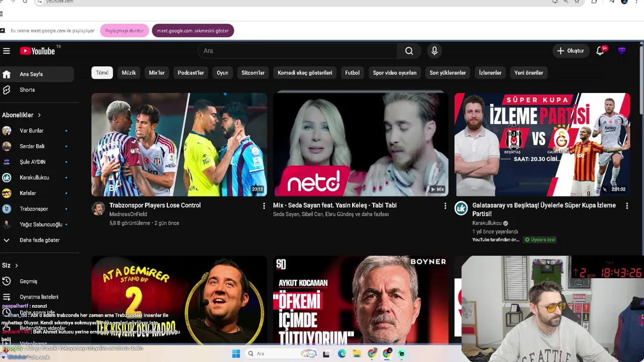
Task: Select Komedi skeç gösterileri chip
Action: 305,73
